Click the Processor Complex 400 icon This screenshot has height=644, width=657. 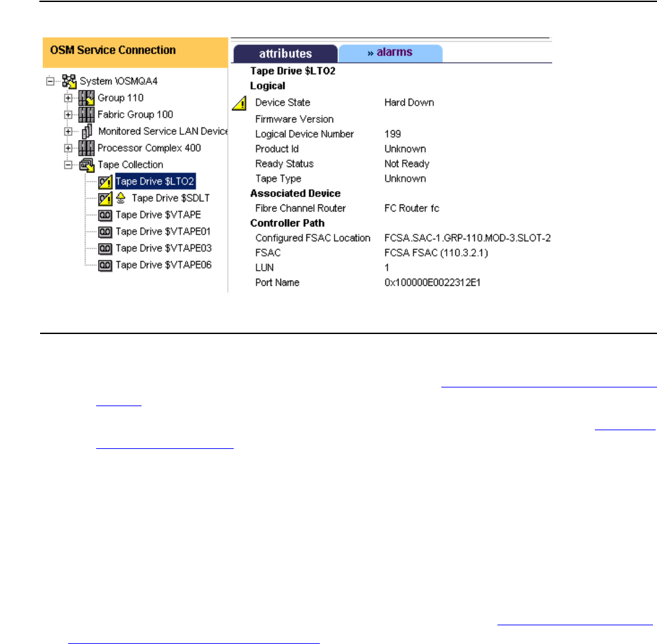point(87,148)
